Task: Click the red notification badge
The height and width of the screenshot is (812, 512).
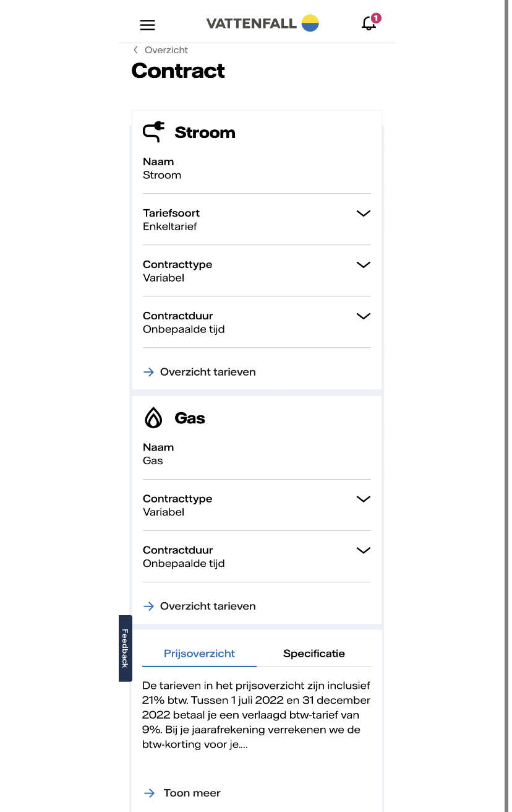Action: pos(376,18)
